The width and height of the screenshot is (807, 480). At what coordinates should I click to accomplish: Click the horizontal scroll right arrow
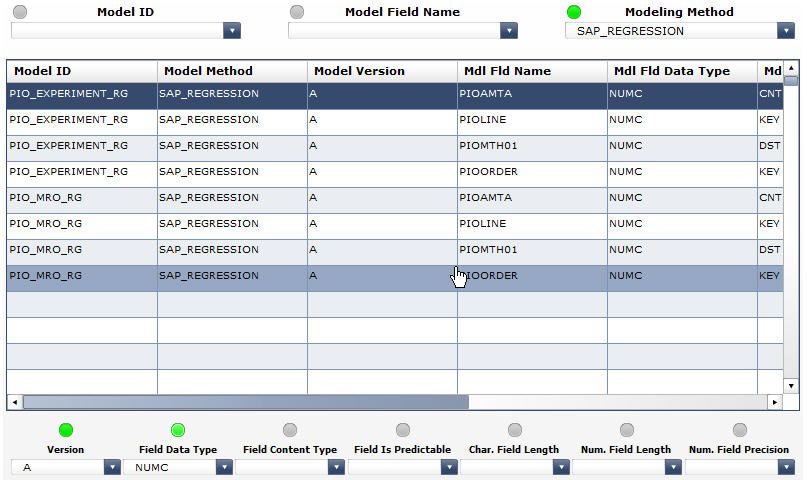tap(775, 402)
